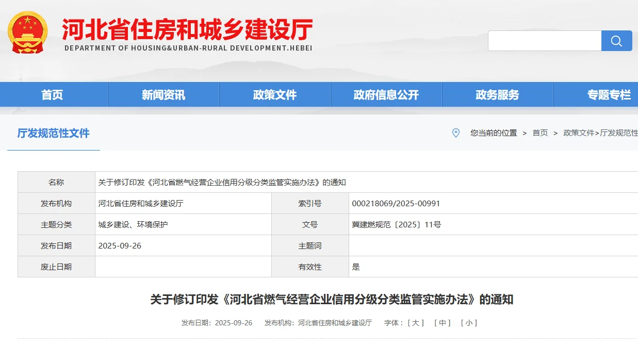Click the 名称 label cell
Image resolution: width=638 pixels, height=364 pixels.
pyautogui.click(x=56, y=183)
